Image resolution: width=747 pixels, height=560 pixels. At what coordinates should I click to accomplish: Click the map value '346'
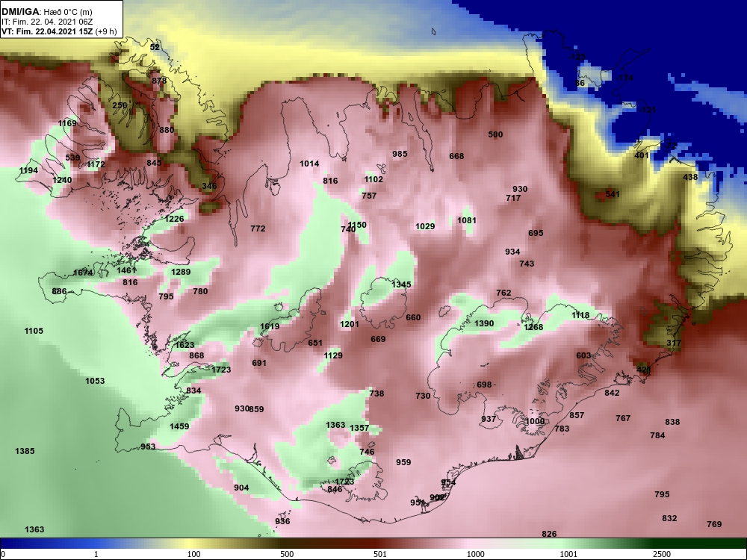click(208, 186)
